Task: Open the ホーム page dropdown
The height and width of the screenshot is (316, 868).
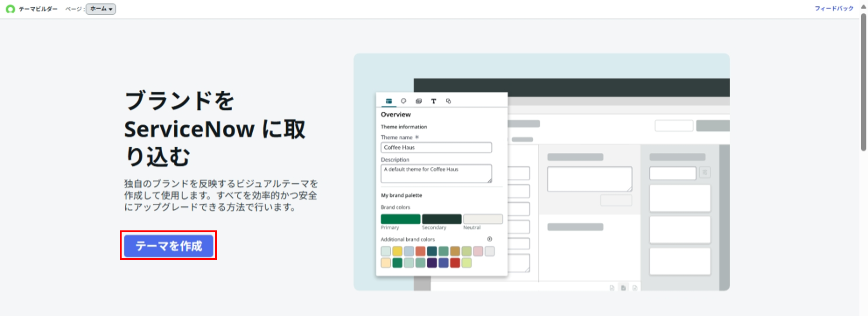Action: click(x=101, y=9)
